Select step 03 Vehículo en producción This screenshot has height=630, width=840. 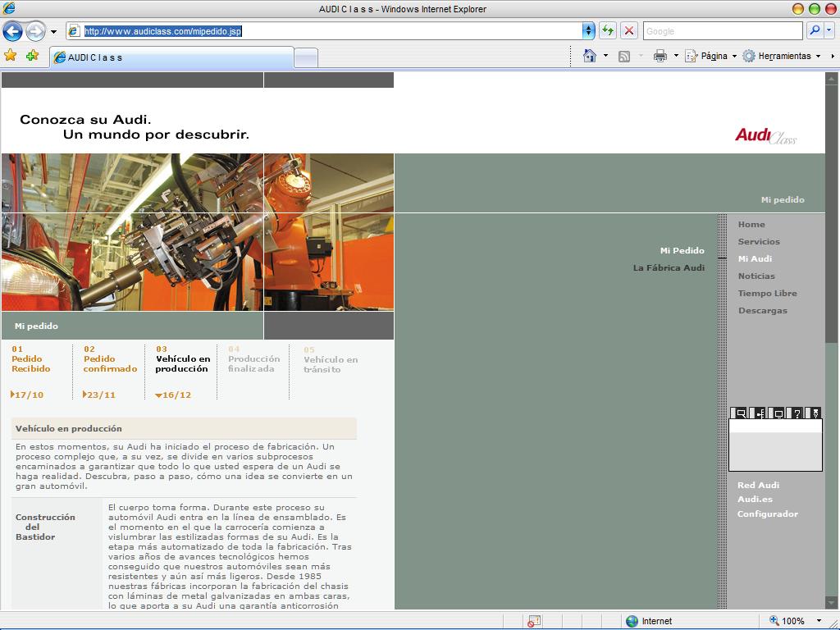183,359
